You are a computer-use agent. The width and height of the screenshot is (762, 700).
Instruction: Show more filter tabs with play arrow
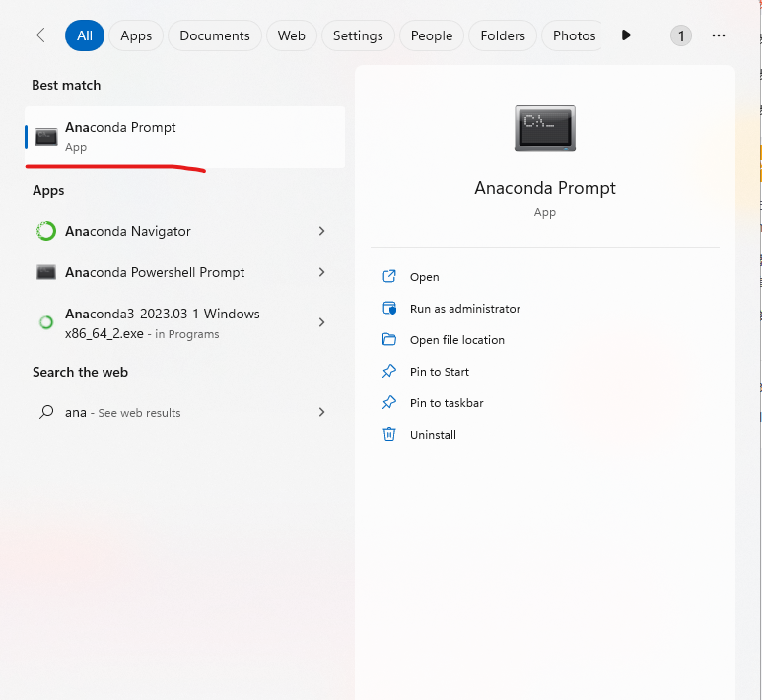[626, 35]
